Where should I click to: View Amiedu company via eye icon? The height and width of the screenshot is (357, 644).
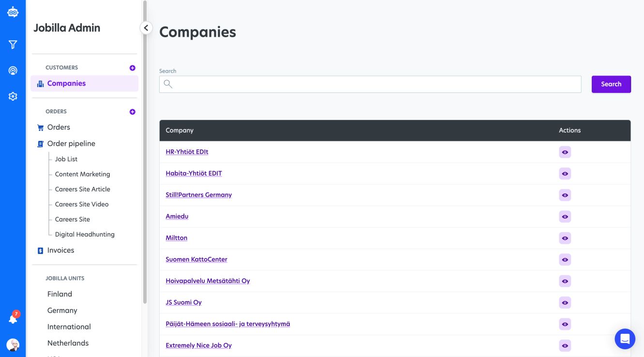[565, 217]
